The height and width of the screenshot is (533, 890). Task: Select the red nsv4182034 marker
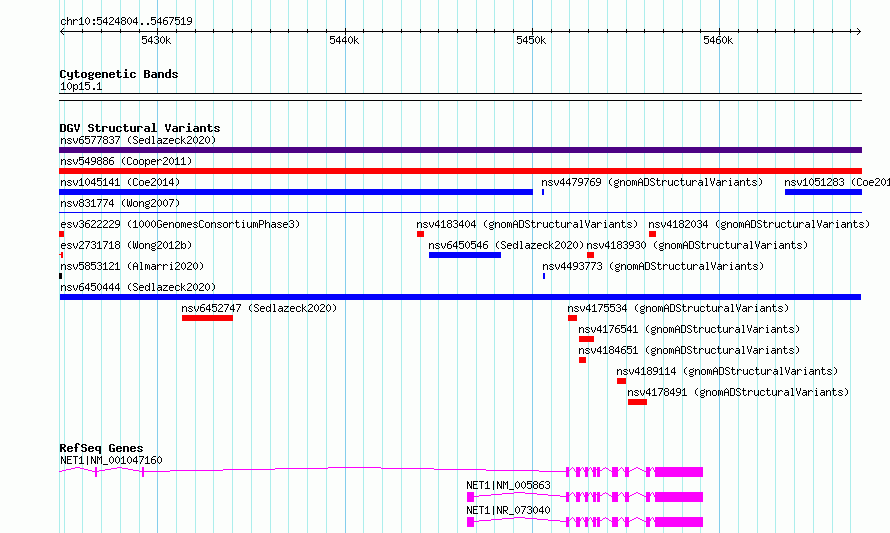pos(652,234)
